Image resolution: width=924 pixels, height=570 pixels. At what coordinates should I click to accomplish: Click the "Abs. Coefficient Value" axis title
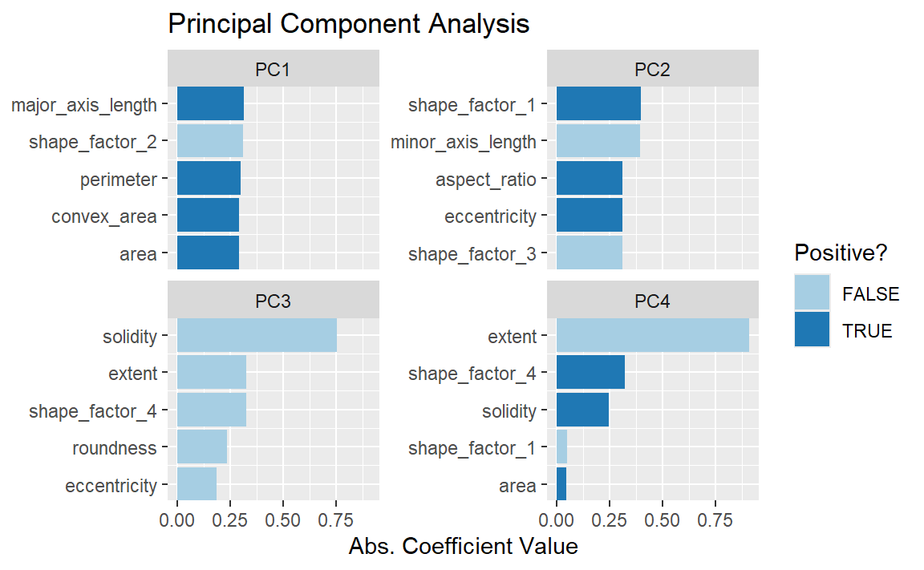[x=463, y=547]
